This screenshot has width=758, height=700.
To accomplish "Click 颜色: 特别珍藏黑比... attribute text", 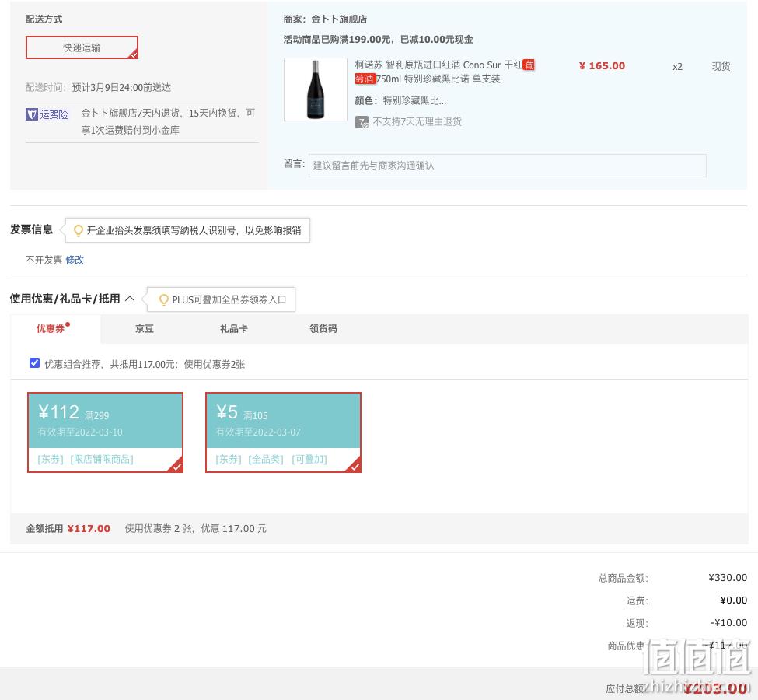I will point(400,100).
